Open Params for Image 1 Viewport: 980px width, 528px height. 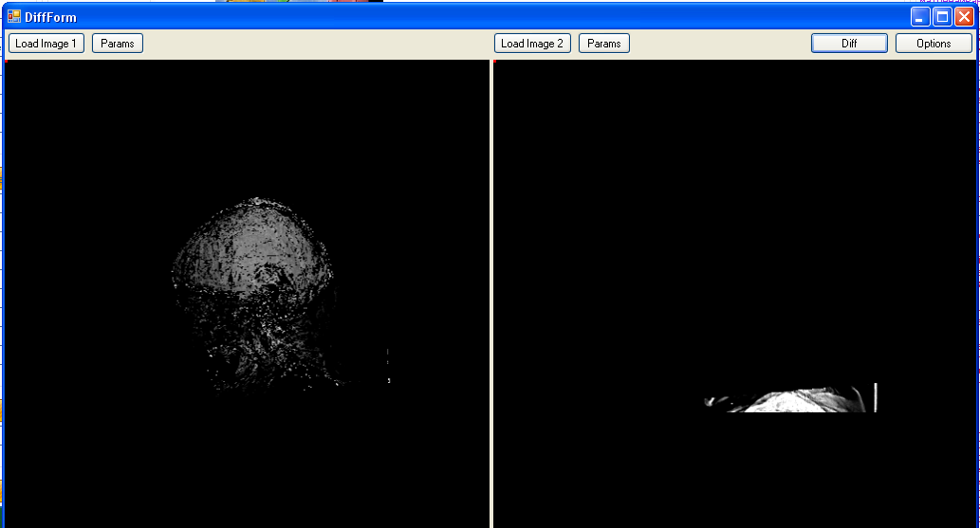pyautogui.click(x=118, y=43)
